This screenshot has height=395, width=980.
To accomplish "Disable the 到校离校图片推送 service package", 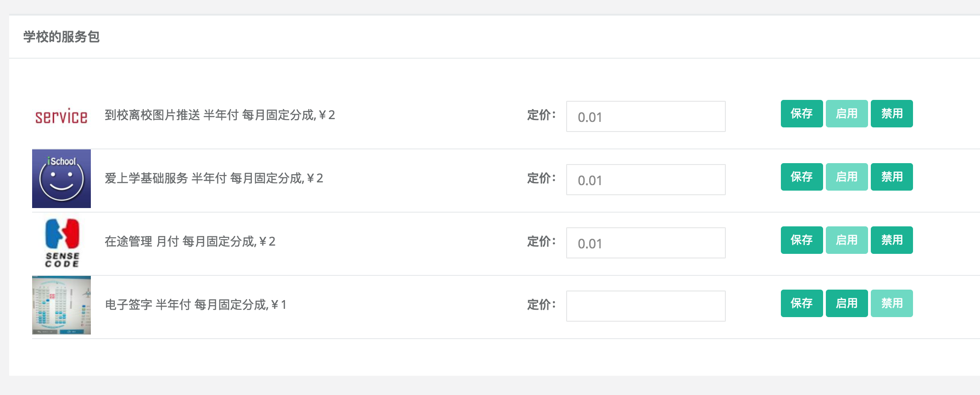I will point(891,114).
